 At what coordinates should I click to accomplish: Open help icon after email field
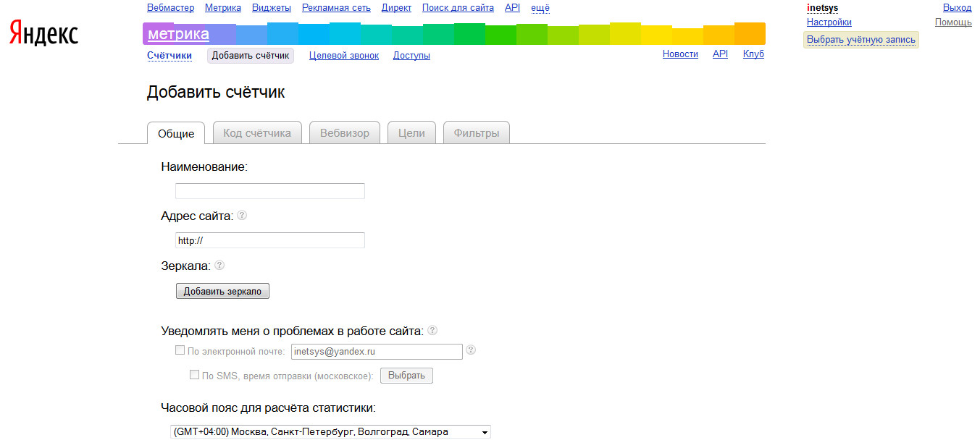(x=471, y=350)
